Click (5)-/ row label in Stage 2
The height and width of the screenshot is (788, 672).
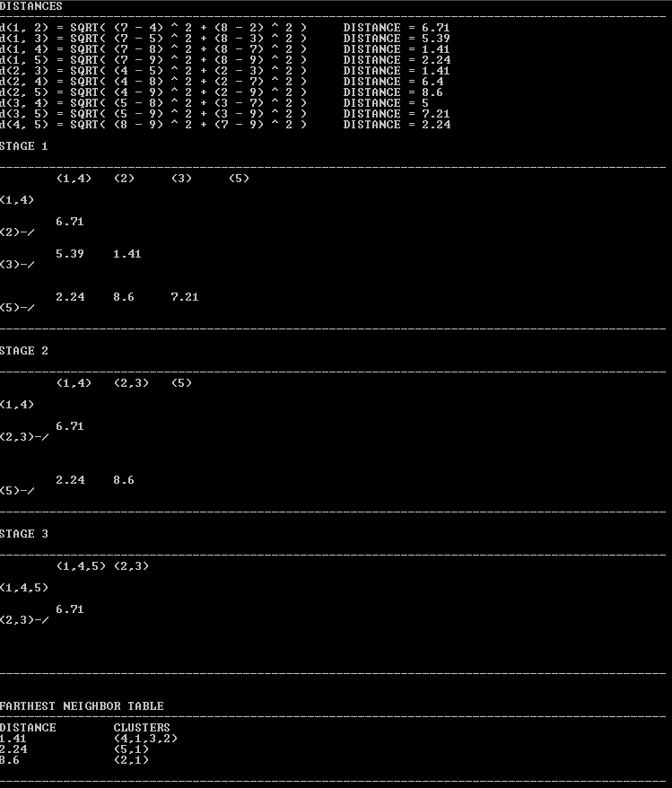[17, 491]
